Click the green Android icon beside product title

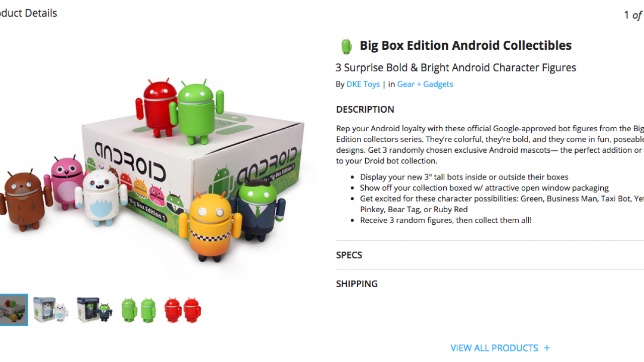[x=346, y=46]
